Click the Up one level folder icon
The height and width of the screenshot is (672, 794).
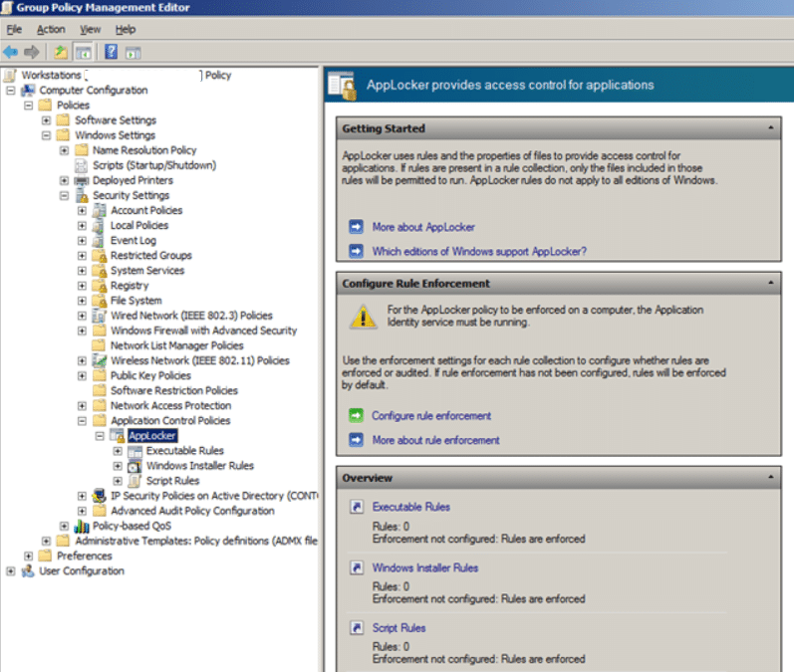pos(61,52)
